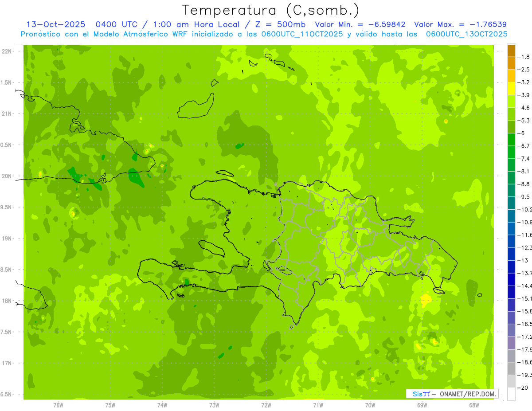Click the 'Temperatura (C,somb.)' title
The height and width of the screenshot is (411, 532).
click(271, 10)
